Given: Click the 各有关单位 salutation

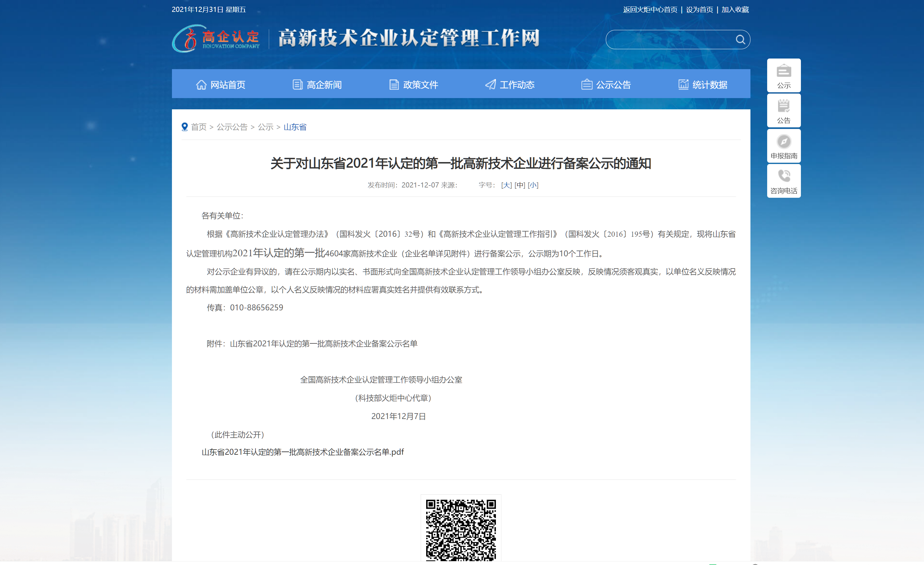Looking at the screenshot, I should 222,216.
